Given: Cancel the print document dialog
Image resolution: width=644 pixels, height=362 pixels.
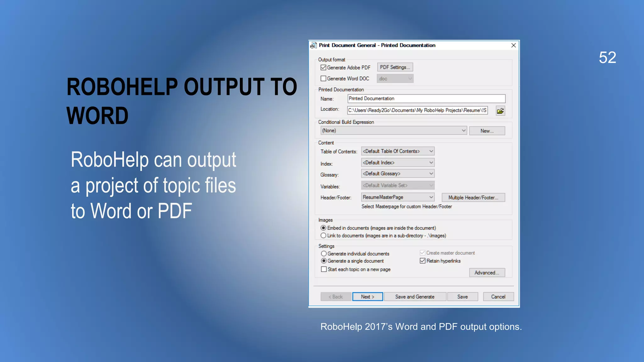Looking at the screenshot, I should click(x=498, y=297).
